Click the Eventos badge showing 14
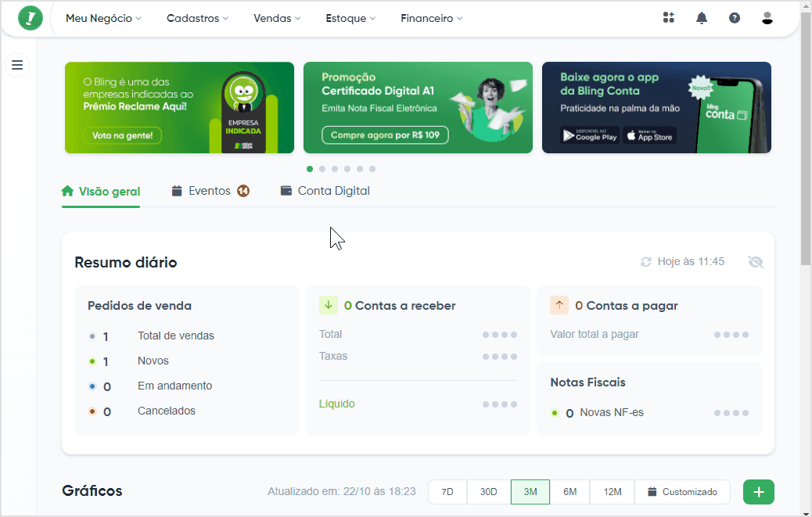The width and height of the screenshot is (812, 517). (x=243, y=191)
